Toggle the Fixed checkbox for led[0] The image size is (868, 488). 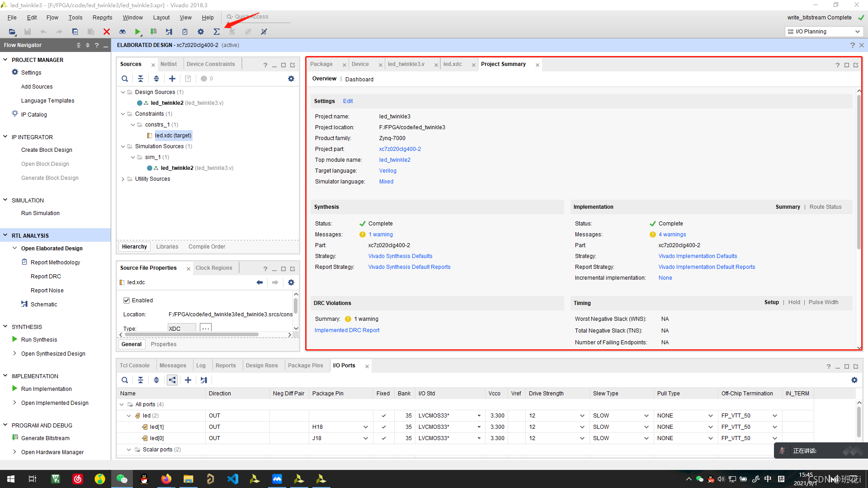[x=383, y=438]
